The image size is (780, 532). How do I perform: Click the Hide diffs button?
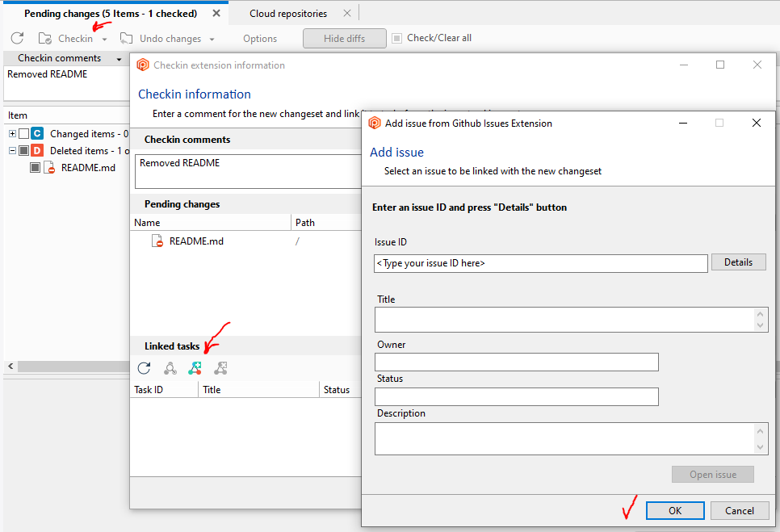click(x=344, y=38)
